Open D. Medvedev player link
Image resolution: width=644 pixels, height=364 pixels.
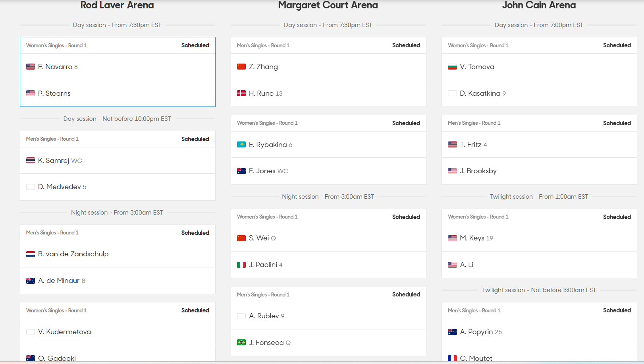pos(60,187)
